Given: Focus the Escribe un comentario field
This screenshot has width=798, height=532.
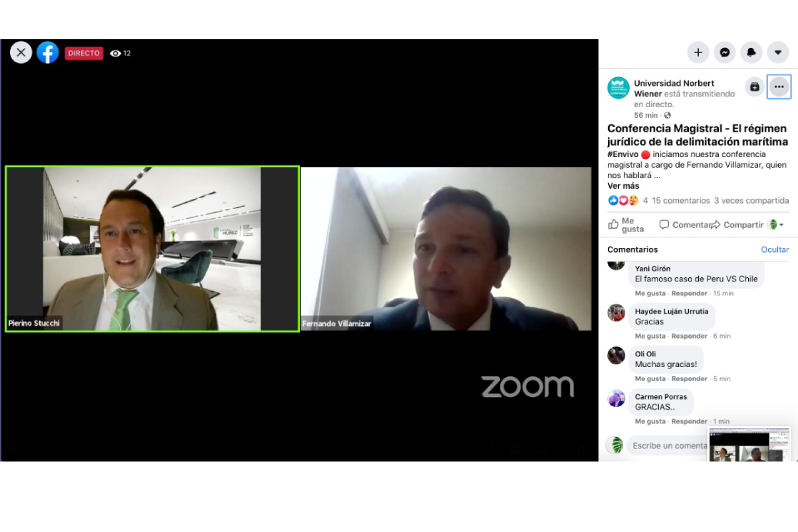Looking at the screenshot, I should point(668,446).
